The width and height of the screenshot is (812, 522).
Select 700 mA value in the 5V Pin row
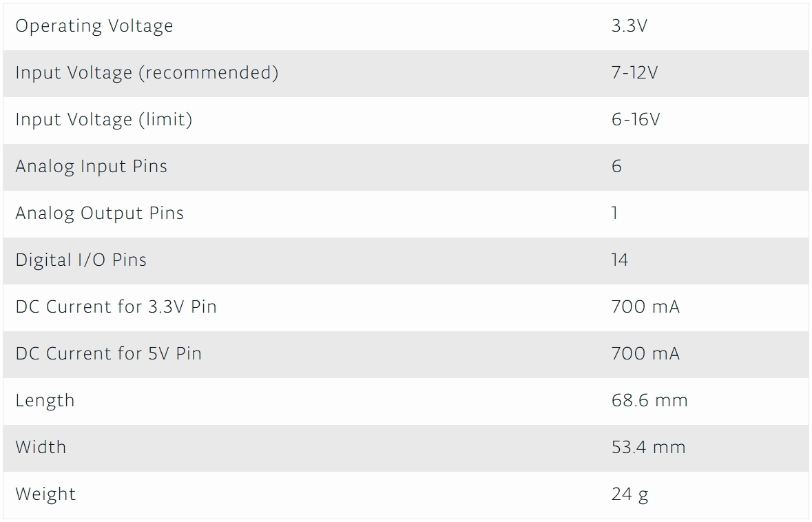[x=645, y=354]
